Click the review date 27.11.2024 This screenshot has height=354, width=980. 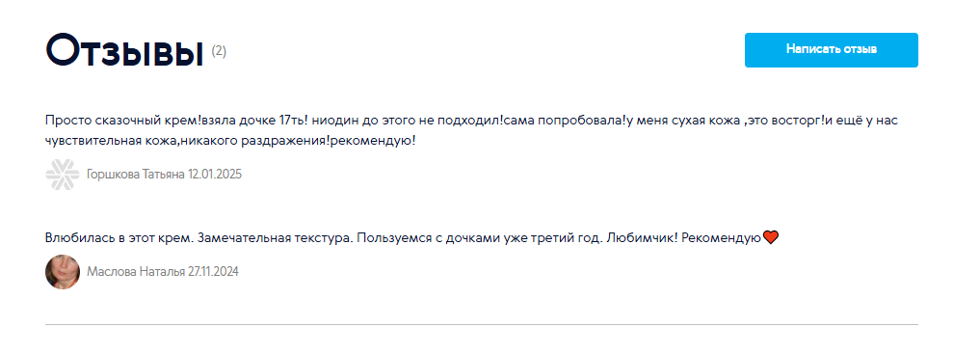click(213, 272)
